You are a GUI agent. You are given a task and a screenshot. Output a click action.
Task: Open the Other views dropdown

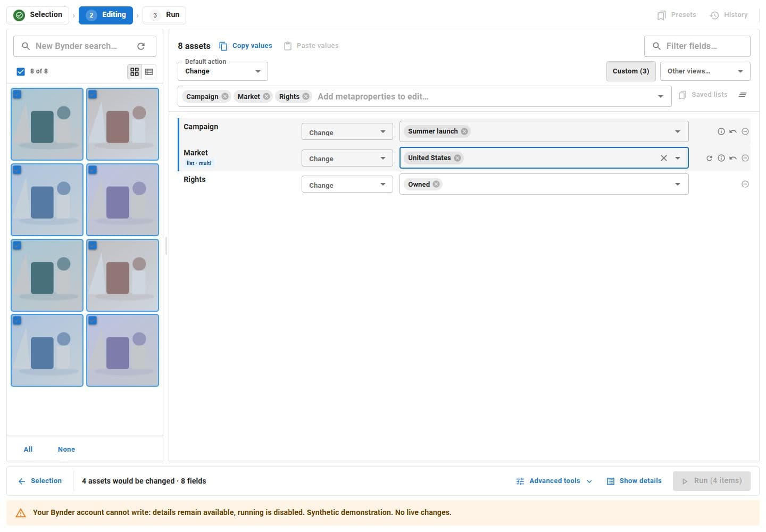[705, 71]
